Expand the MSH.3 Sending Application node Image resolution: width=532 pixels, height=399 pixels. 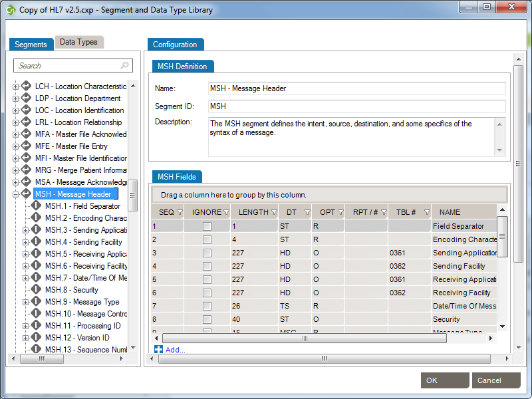[25, 230]
